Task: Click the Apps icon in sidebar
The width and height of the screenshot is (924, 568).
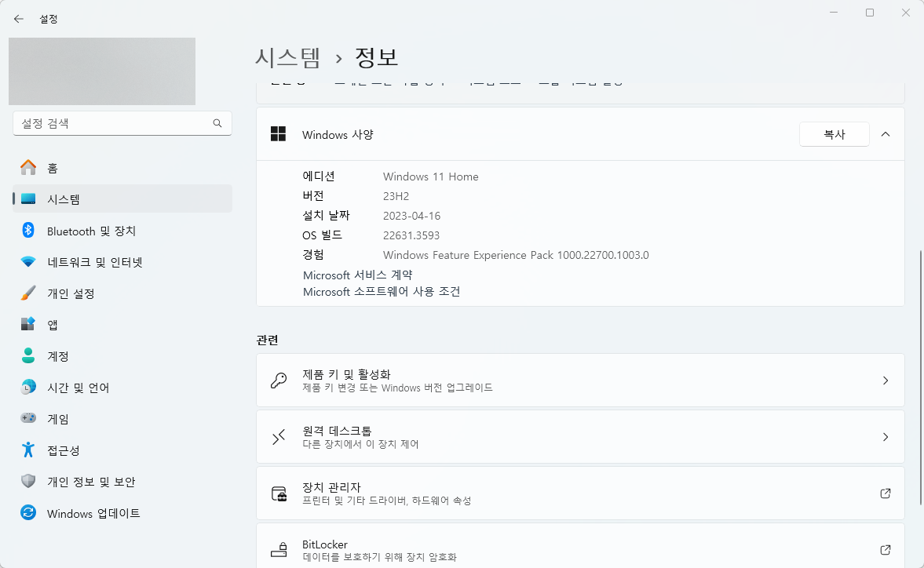Action: (x=27, y=324)
